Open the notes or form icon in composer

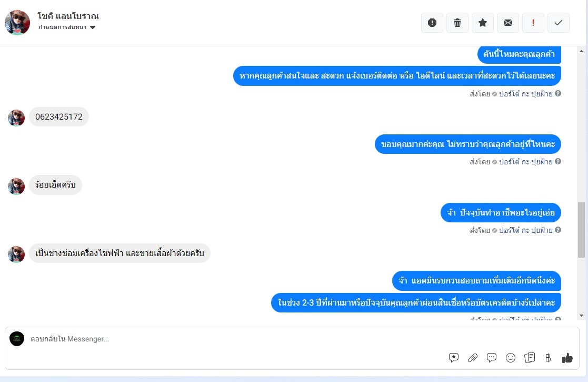pyautogui.click(x=530, y=358)
